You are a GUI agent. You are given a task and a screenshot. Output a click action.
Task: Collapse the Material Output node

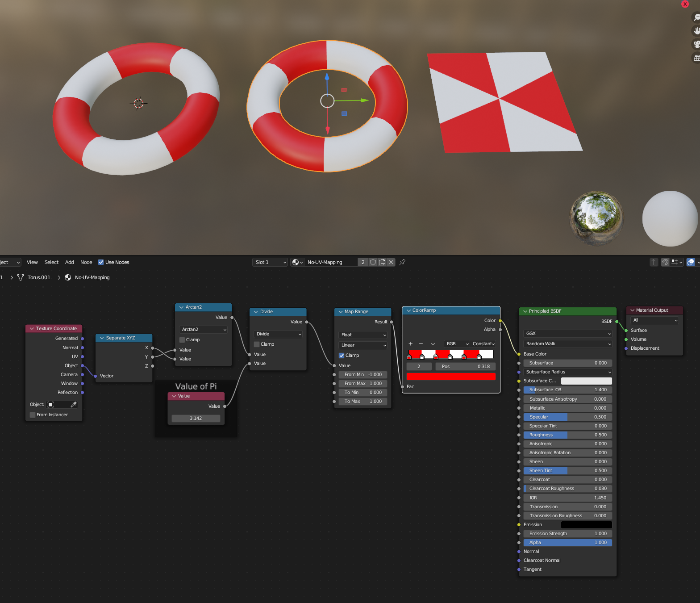[x=632, y=310]
